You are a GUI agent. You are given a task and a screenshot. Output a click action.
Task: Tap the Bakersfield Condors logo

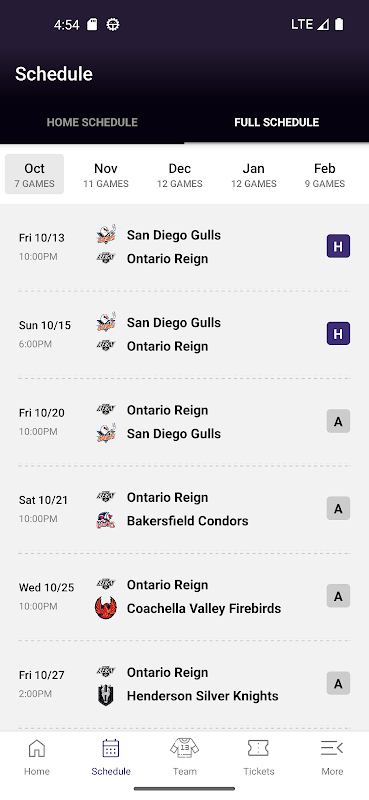[106, 521]
